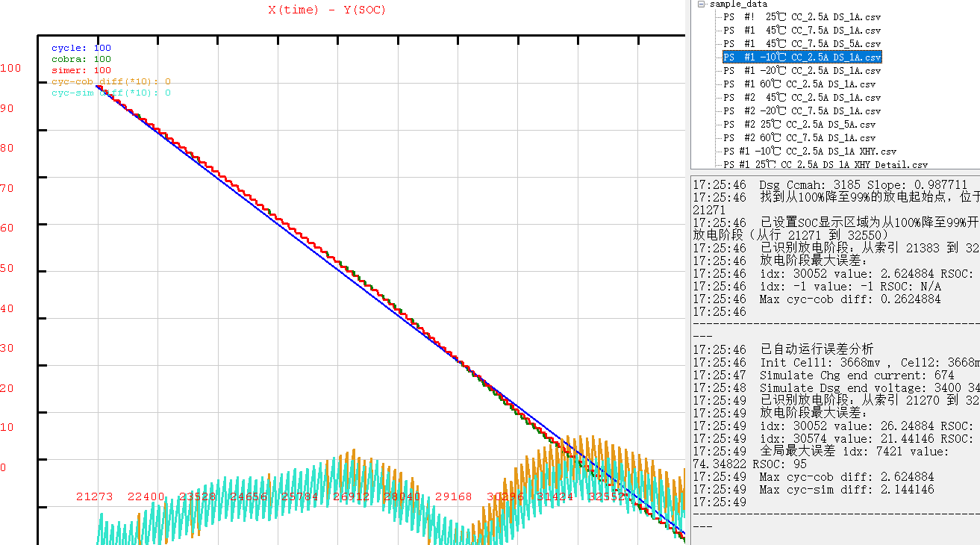Image resolution: width=980 pixels, height=545 pixels.
Task: Click x-axis label 24656
Action: point(248,496)
